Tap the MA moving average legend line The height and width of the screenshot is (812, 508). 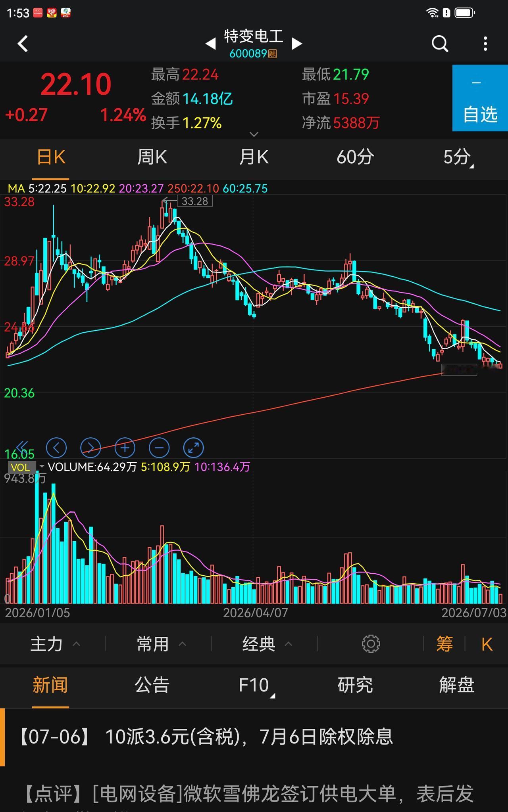point(138,188)
